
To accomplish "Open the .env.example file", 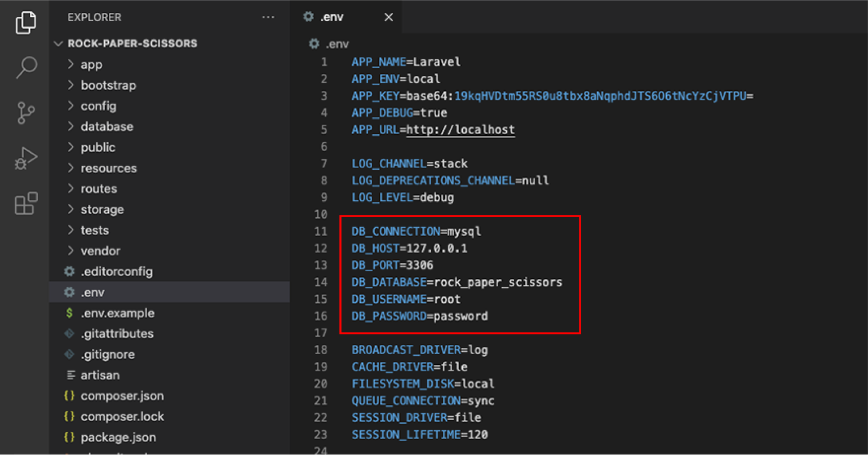I will coord(170,313).
